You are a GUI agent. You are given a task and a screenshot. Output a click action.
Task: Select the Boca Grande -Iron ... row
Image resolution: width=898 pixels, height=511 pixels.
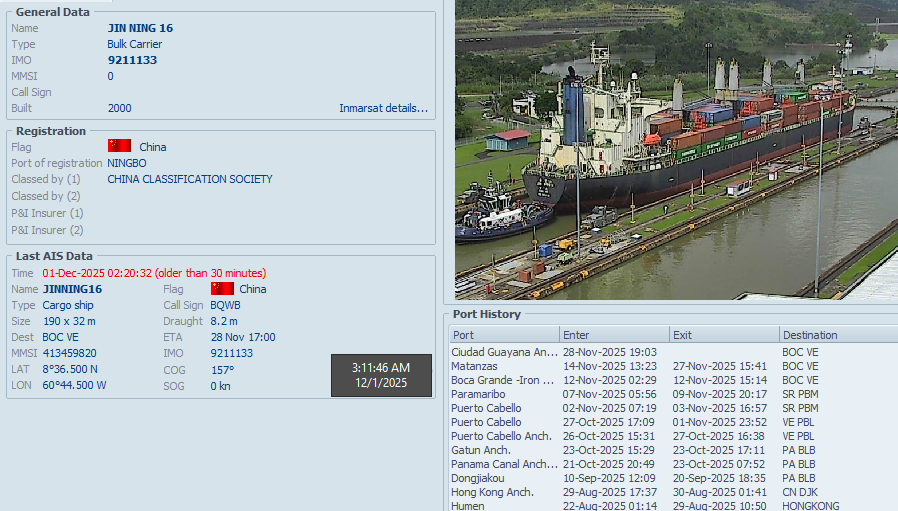674,380
